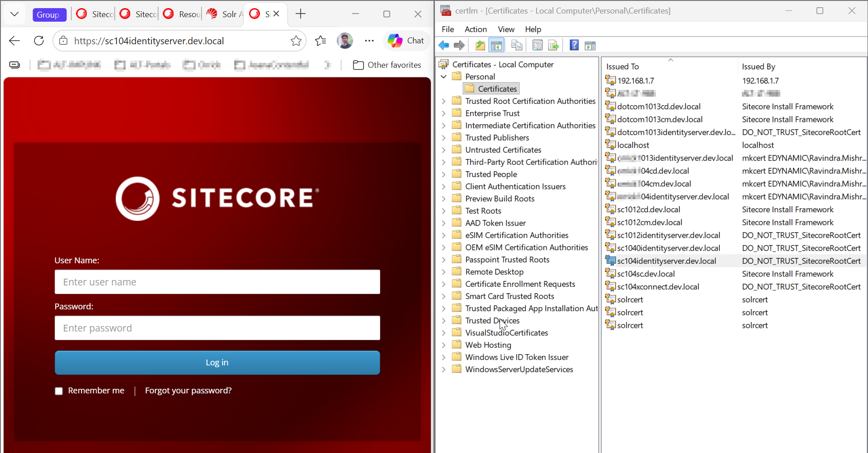Viewport: 868px width, 453px height.
Task: Open the tab actions dropdown chevron in Edge
Action: [14, 14]
